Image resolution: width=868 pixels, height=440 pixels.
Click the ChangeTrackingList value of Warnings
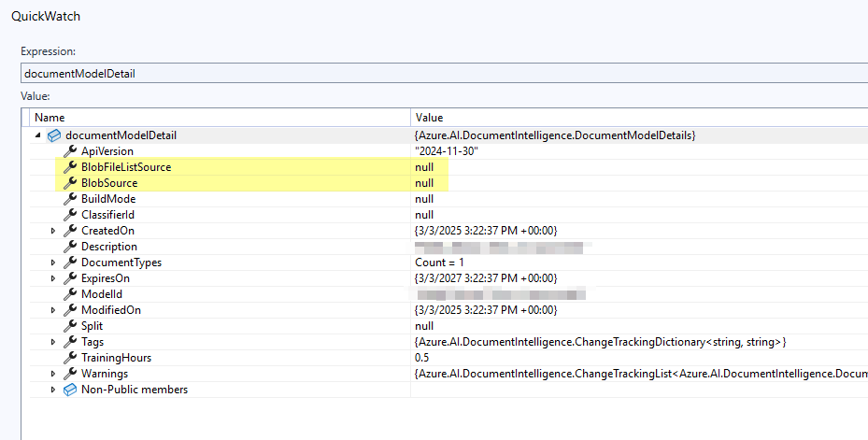pyautogui.click(x=641, y=374)
